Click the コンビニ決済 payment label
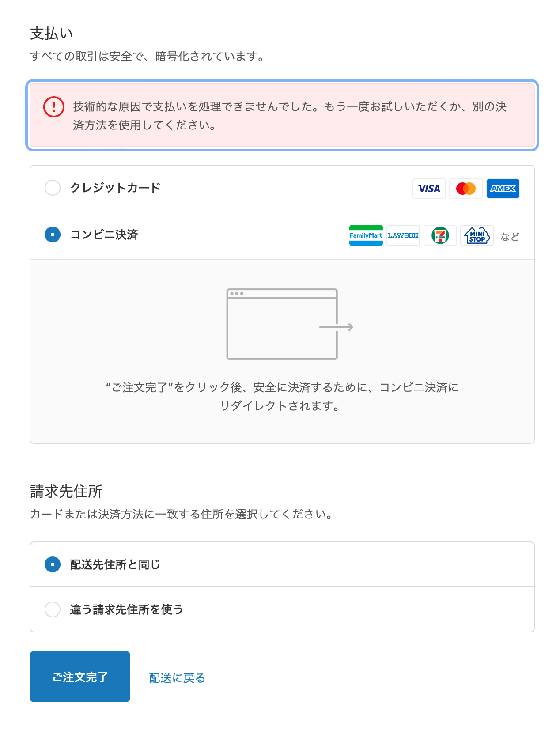 coord(104,235)
